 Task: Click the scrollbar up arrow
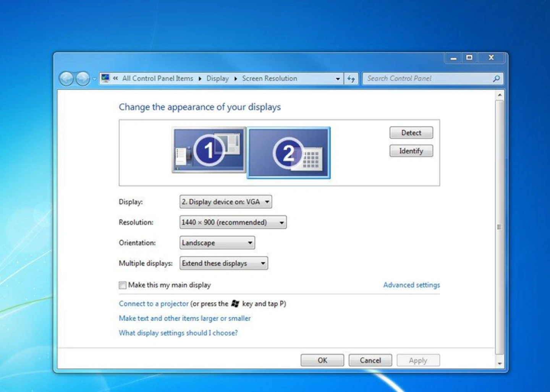pyautogui.click(x=500, y=94)
